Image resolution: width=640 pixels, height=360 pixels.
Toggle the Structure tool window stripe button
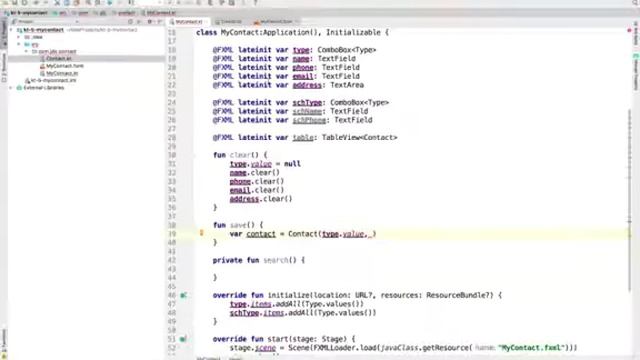point(4,67)
